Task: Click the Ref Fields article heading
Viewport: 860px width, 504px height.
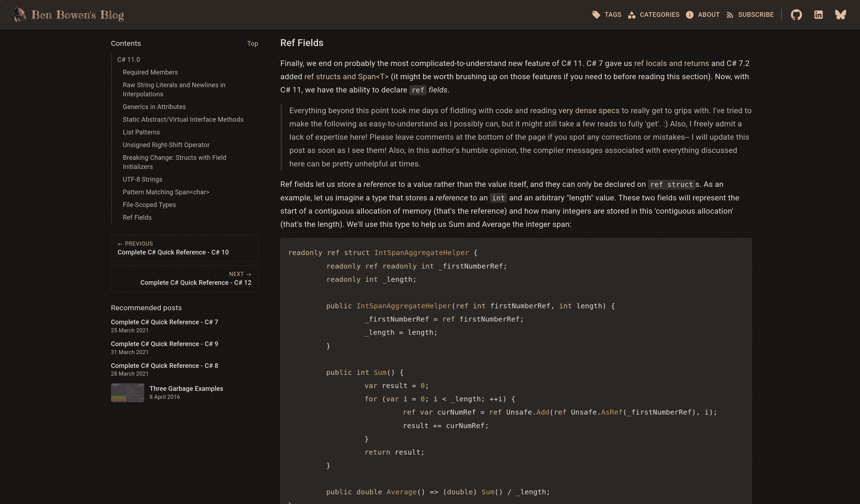Action: [x=302, y=43]
